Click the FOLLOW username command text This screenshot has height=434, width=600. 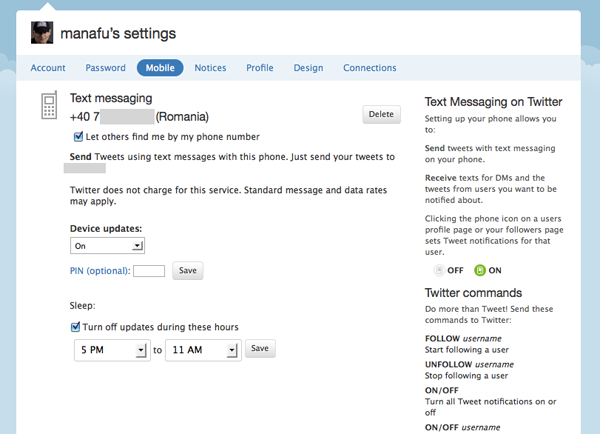pyautogui.click(x=463, y=338)
